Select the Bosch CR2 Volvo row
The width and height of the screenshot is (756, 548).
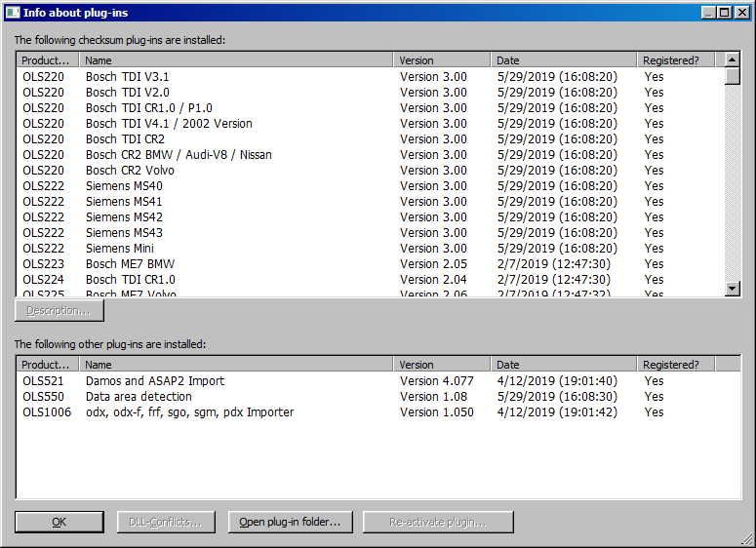click(x=371, y=170)
